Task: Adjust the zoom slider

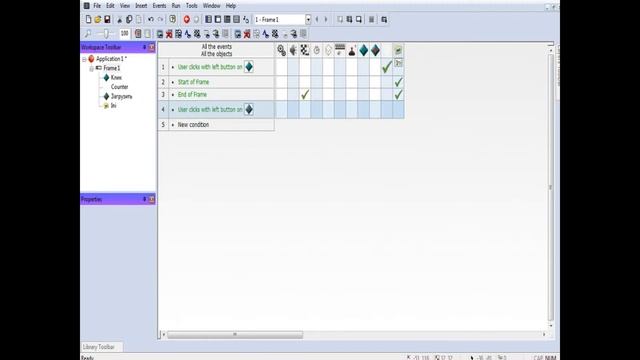Action: (x=106, y=33)
